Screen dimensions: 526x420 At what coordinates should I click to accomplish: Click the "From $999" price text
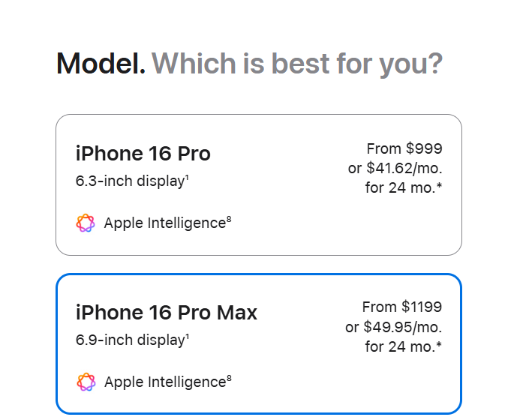(404, 148)
